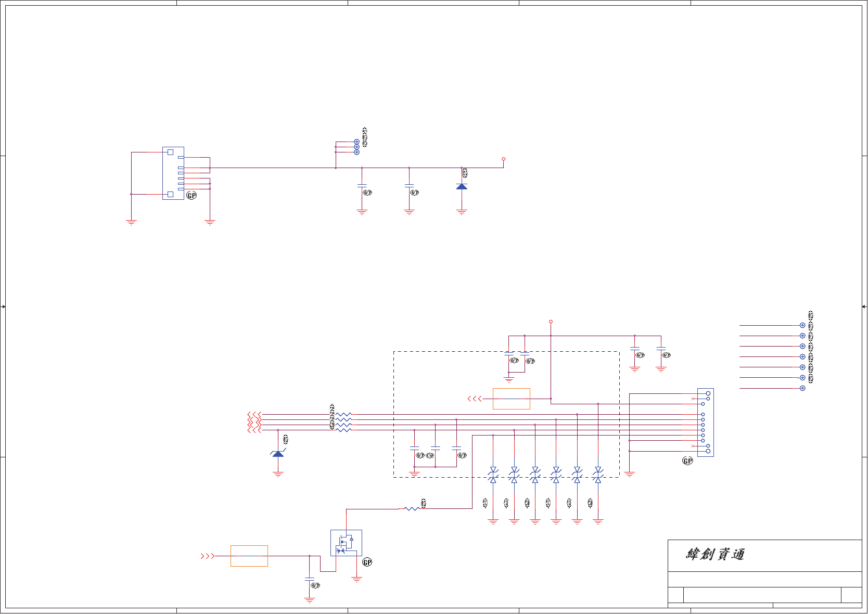
Task: Click the triple-arrow input port at bottom left
Action: coord(208,556)
